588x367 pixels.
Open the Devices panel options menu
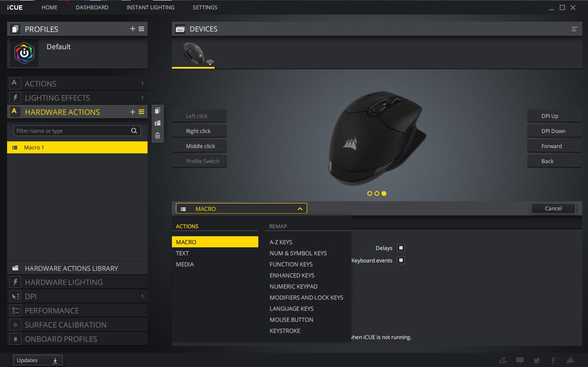(x=574, y=29)
